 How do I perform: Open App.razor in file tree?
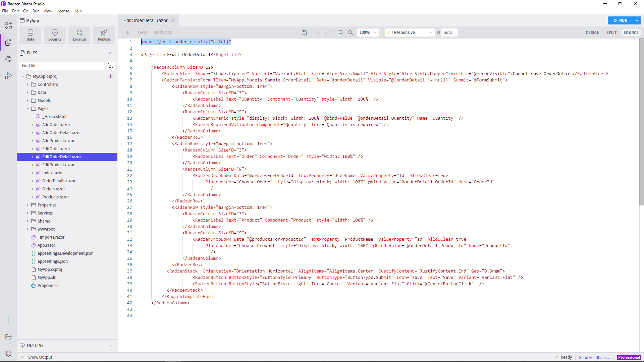46,245
